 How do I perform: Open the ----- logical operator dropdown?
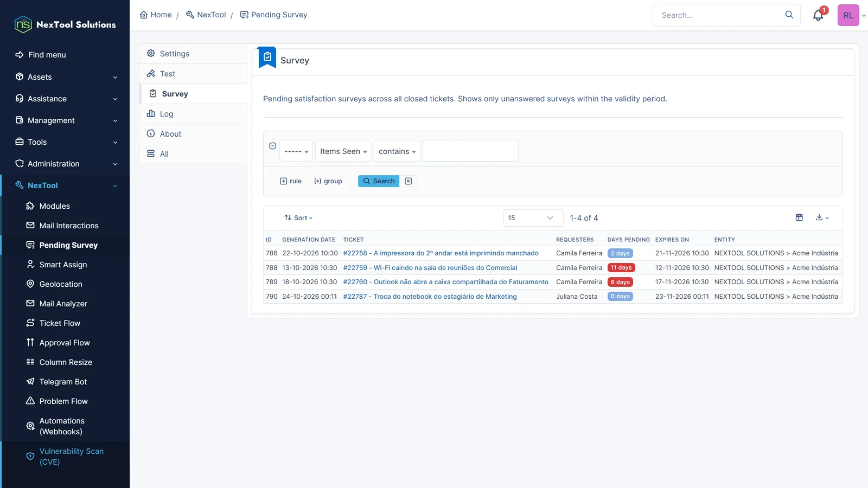[x=296, y=151]
